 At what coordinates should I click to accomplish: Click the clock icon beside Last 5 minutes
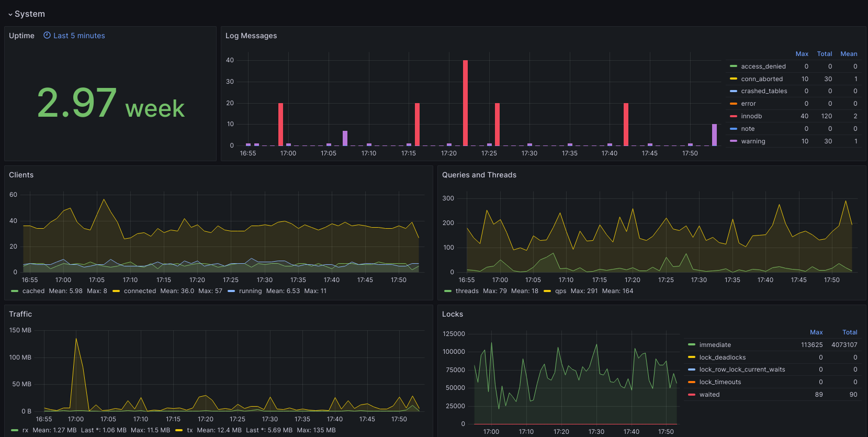47,36
